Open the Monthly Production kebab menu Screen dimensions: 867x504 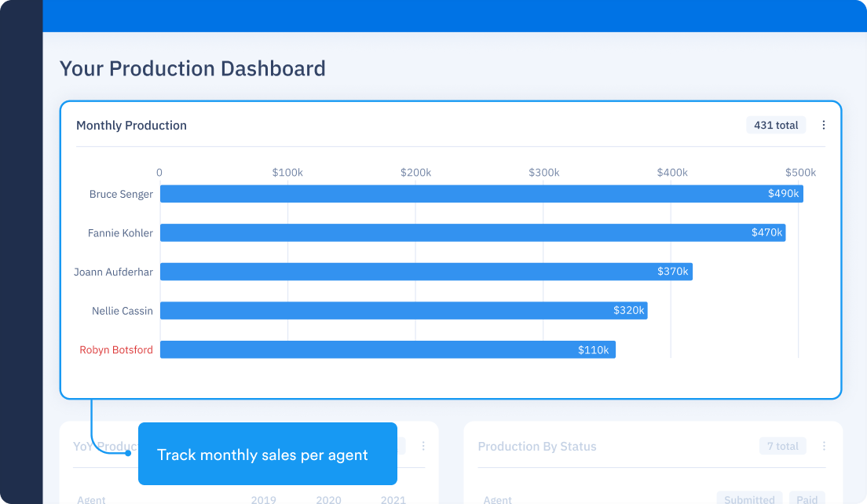coord(824,126)
